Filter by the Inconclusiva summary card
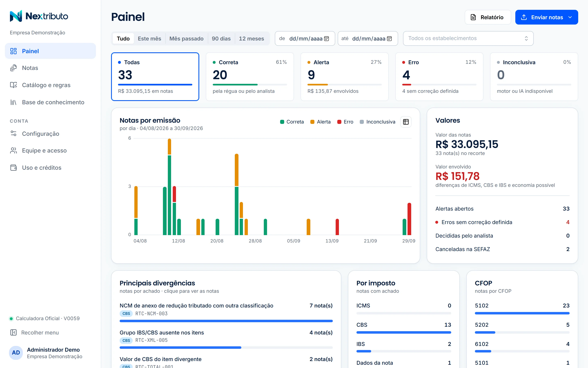The image size is (588, 368). click(534, 77)
